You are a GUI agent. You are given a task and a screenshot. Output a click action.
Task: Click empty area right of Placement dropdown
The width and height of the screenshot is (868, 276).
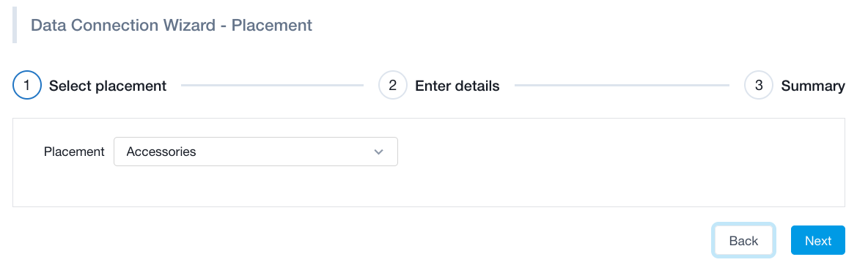620,152
